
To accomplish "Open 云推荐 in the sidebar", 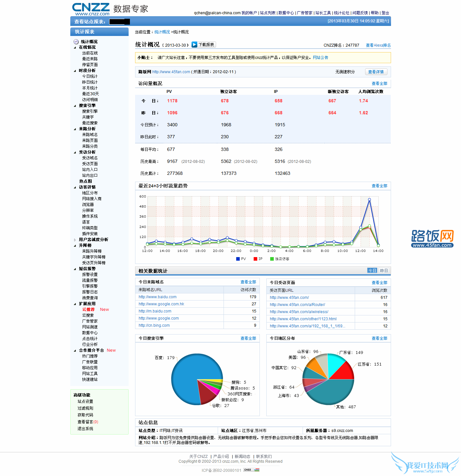I will (88, 310).
